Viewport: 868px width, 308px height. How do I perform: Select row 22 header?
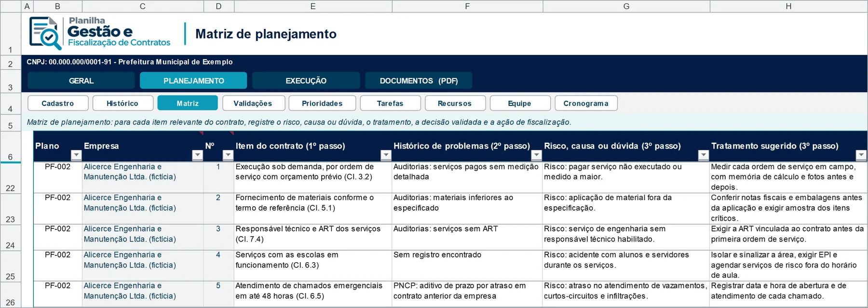[x=11, y=178]
